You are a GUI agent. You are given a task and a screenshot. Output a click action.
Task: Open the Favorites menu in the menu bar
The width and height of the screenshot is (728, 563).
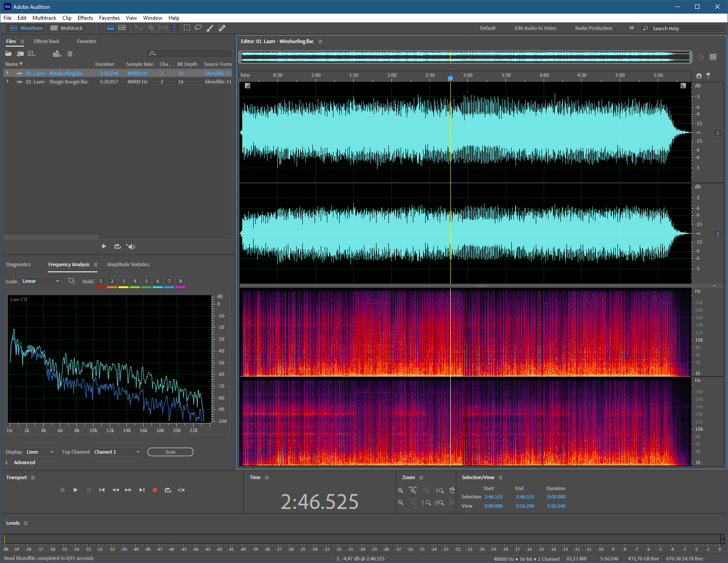(x=109, y=18)
